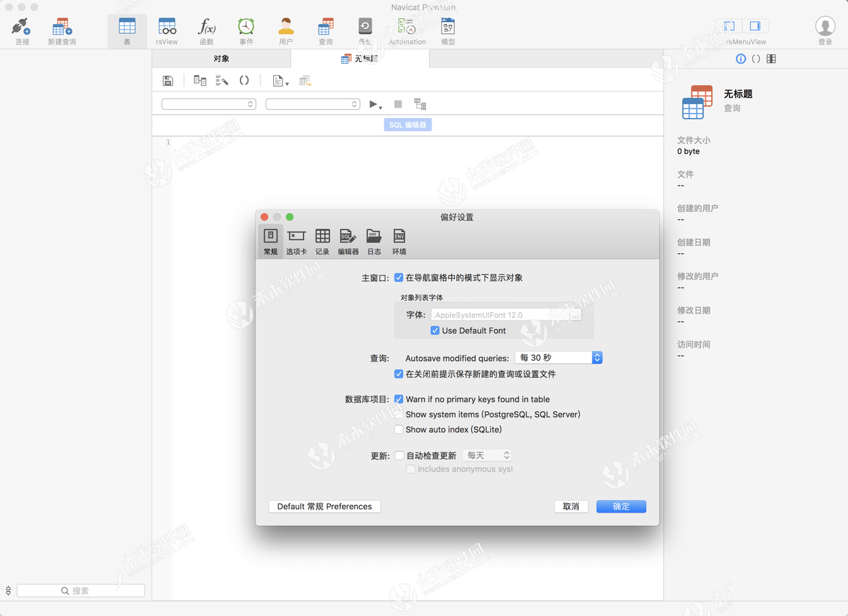848x616 pixels.
Task: Click Default 常规 Preferences button
Action: click(x=324, y=506)
